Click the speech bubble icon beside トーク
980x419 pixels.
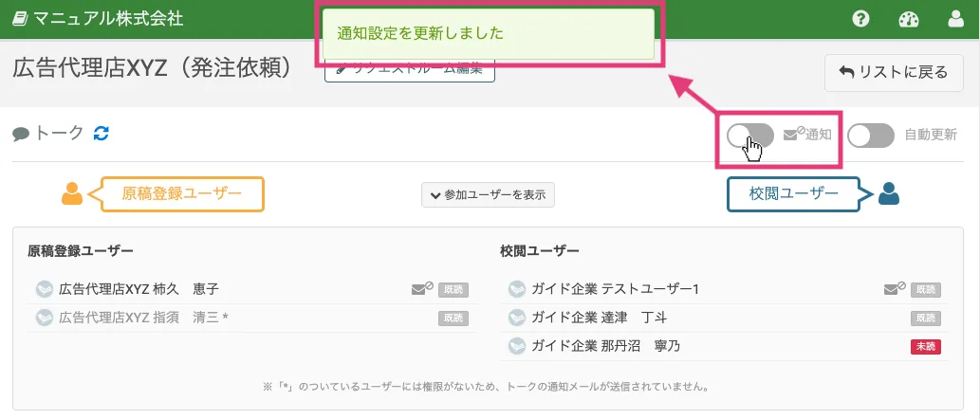[21, 135]
